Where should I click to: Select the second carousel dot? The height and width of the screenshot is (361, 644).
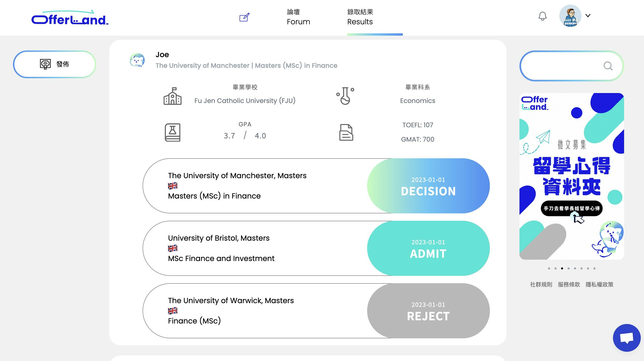pyautogui.click(x=556, y=268)
